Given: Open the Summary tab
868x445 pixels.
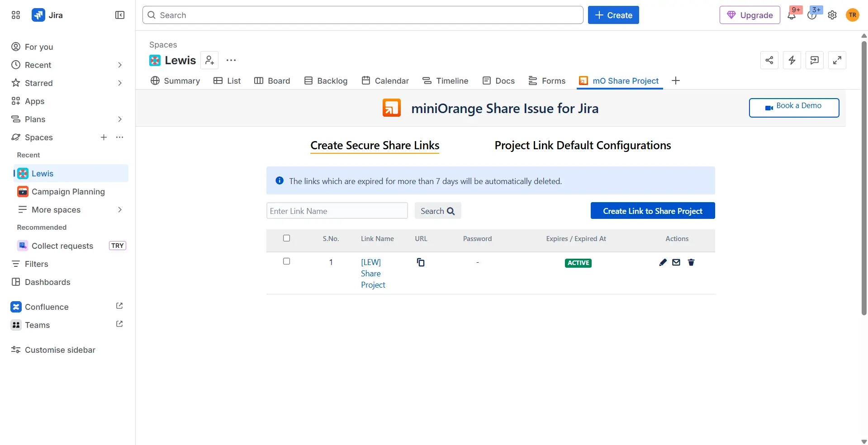Looking at the screenshot, I should (175, 80).
